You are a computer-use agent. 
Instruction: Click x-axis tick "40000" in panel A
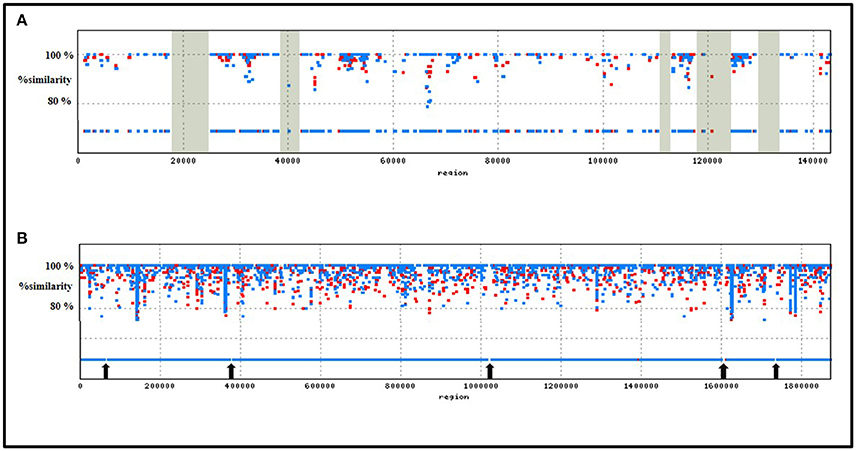[x=288, y=161]
